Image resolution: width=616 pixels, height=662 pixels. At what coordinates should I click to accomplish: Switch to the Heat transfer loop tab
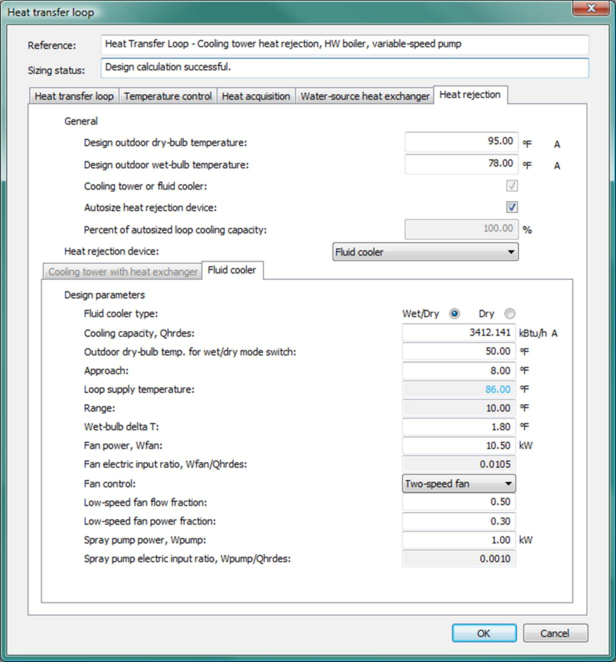74,96
